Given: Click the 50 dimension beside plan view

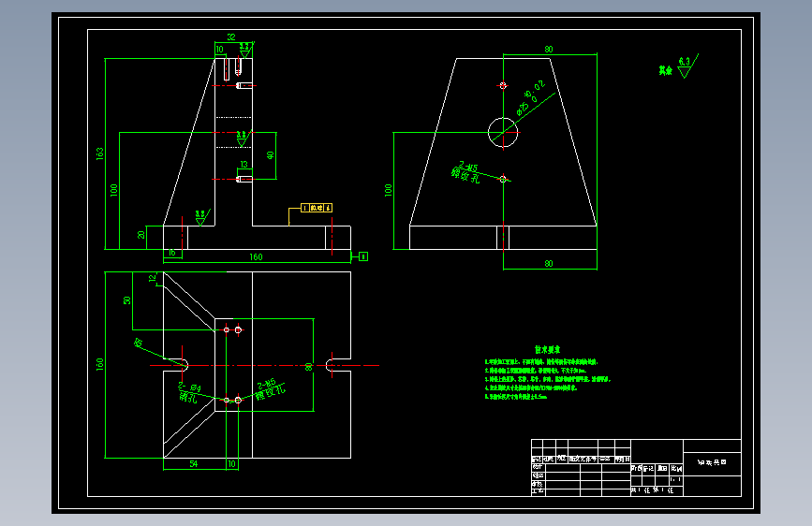Looking at the screenshot, I should (x=127, y=300).
